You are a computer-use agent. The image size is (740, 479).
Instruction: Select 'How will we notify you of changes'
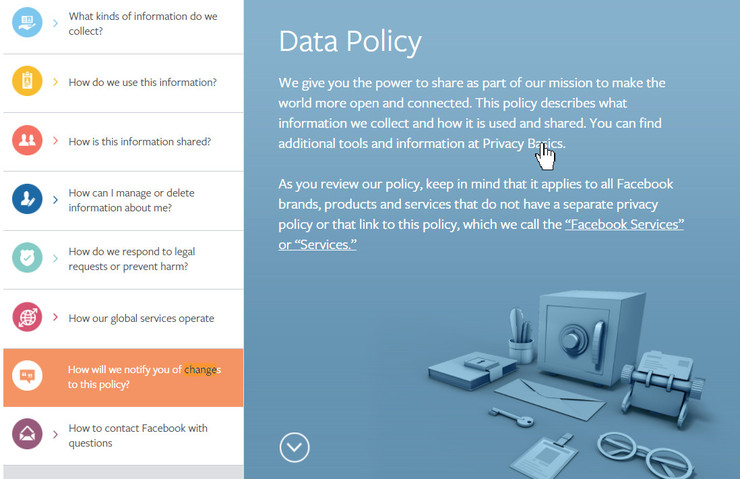click(144, 376)
